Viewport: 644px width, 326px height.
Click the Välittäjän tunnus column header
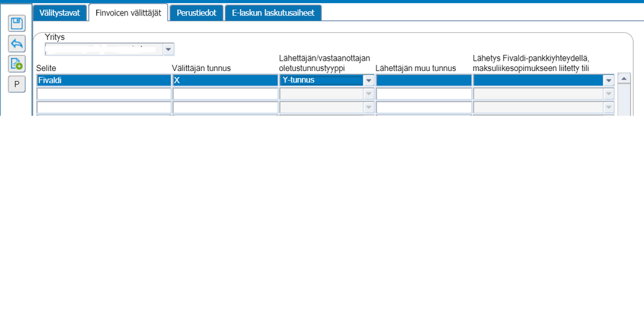coord(201,68)
